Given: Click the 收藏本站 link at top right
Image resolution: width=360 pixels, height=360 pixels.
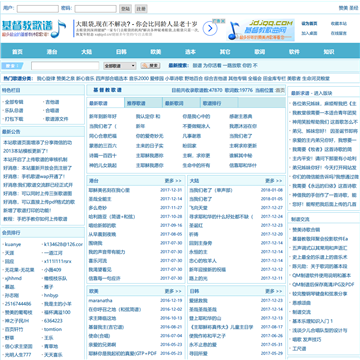Looking at the screenshot, I should tap(339, 24).
